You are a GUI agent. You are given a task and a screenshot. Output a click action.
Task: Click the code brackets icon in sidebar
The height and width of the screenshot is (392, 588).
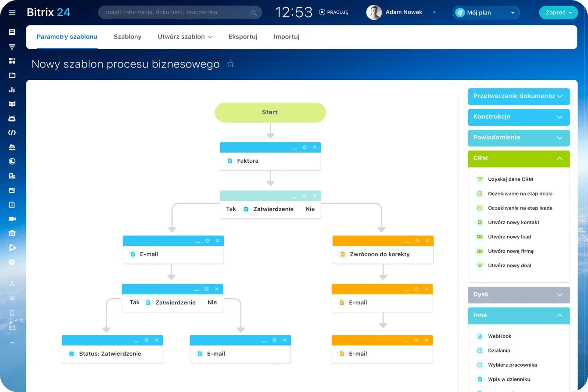pyautogui.click(x=12, y=132)
